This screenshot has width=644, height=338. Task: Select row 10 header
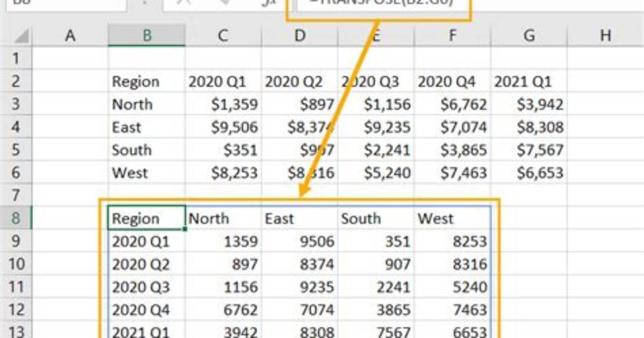(16, 264)
